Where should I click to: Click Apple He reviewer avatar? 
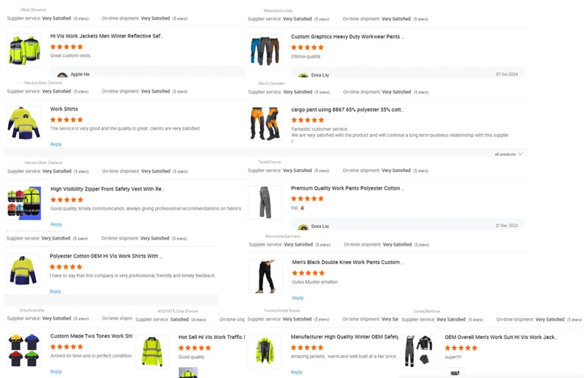pyautogui.click(x=62, y=75)
